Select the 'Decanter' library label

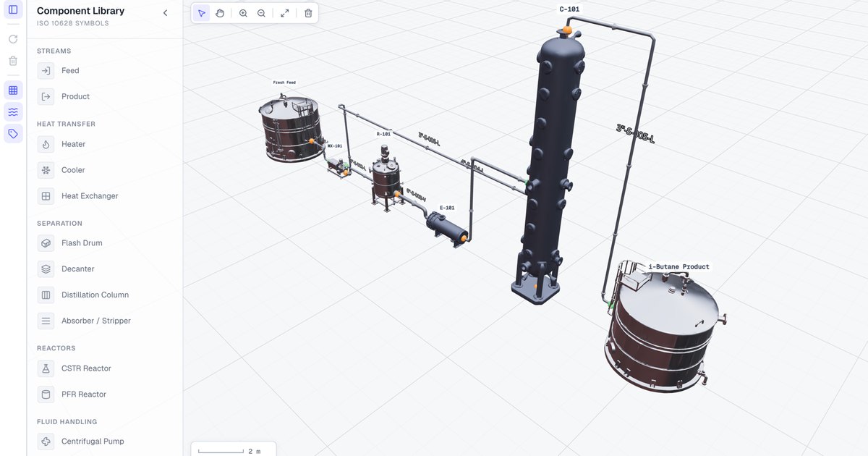click(78, 269)
